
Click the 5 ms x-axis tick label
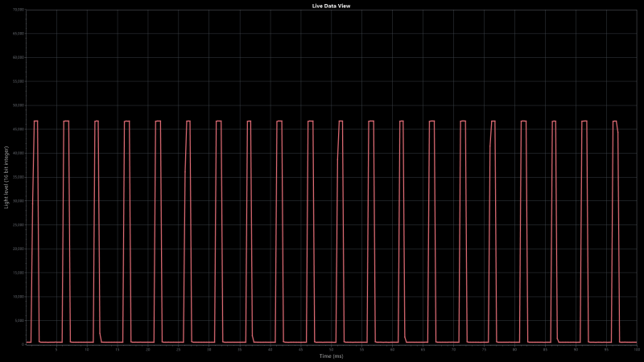(56, 349)
